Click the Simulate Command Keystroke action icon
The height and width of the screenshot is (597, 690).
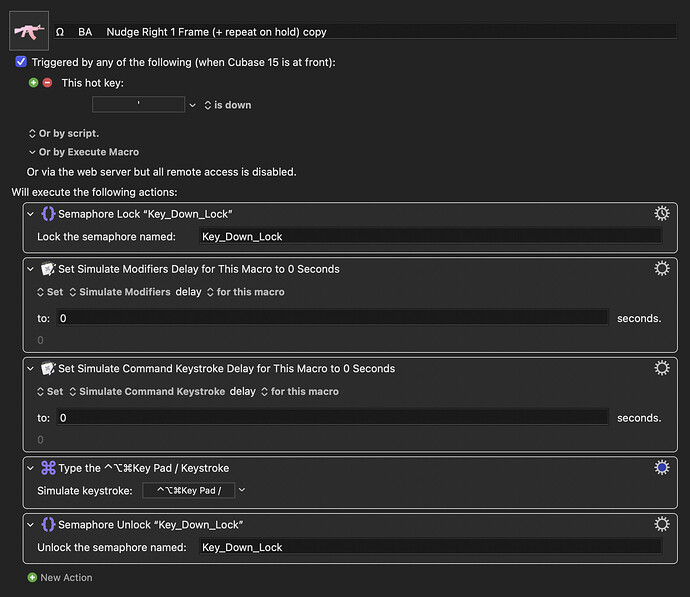[48, 368]
